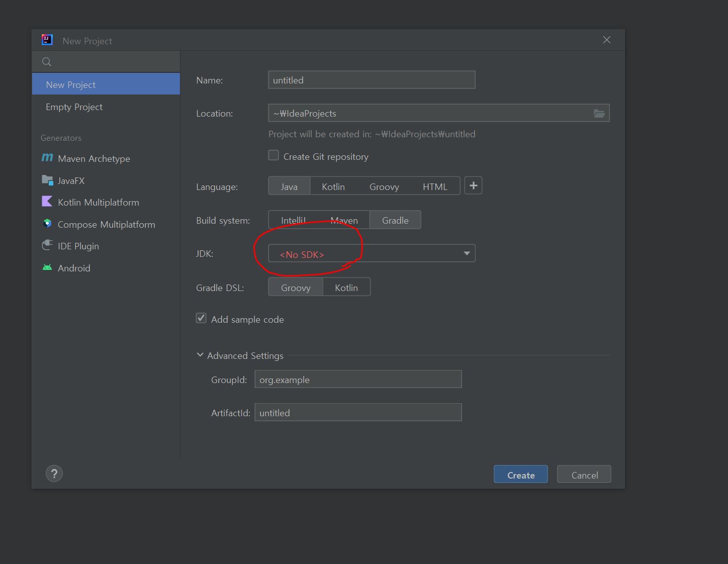728x564 pixels.
Task: Click the ArtifactId input field
Action: tap(358, 413)
